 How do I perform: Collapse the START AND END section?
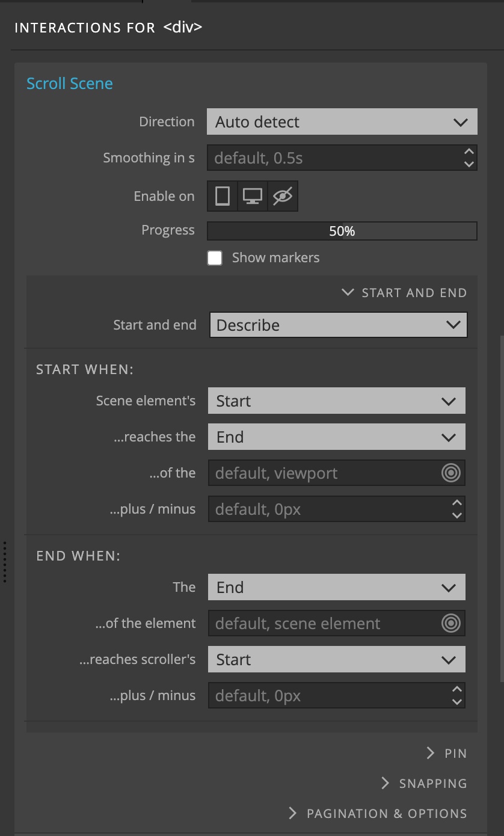point(404,293)
